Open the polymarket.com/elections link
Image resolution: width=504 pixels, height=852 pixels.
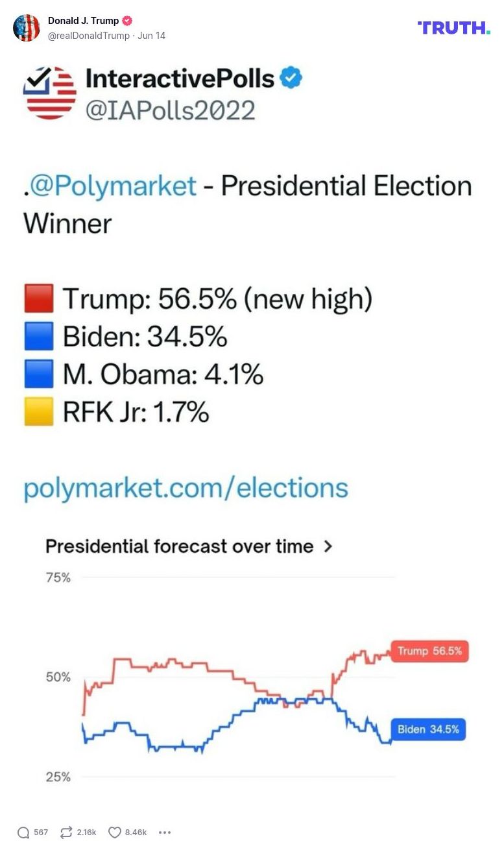(186, 487)
